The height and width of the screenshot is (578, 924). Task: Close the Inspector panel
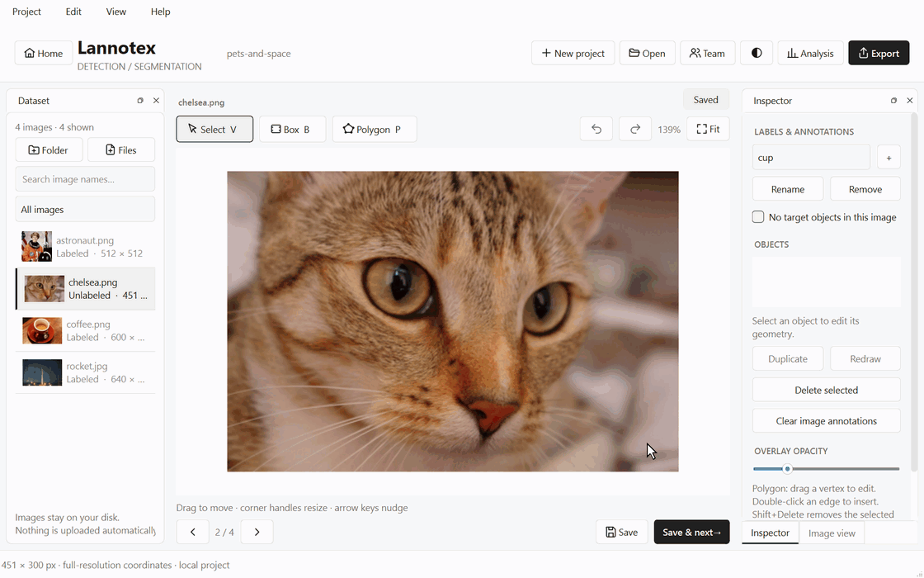pos(910,100)
